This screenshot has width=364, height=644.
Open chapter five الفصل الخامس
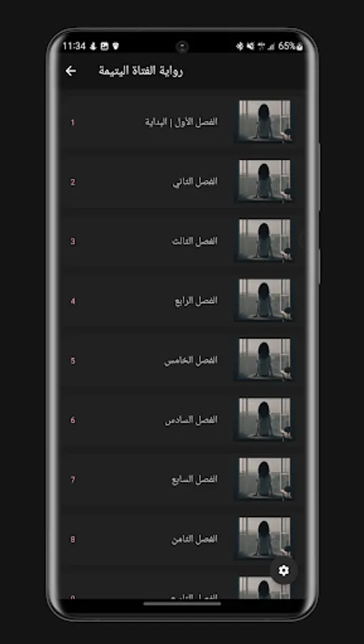(183, 360)
